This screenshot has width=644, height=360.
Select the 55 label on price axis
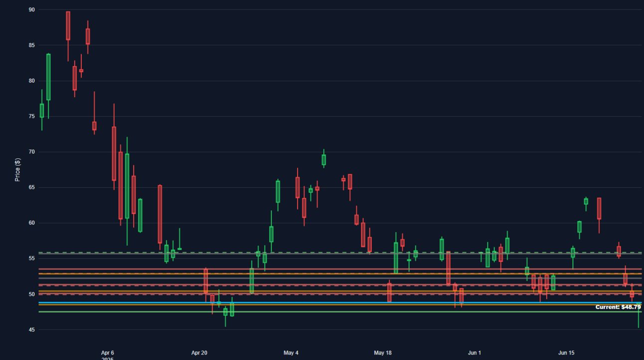pyautogui.click(x=32, y=258)
